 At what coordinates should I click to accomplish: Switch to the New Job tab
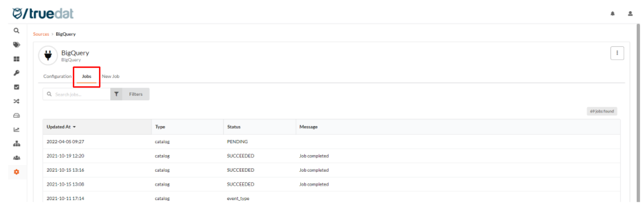110,76
